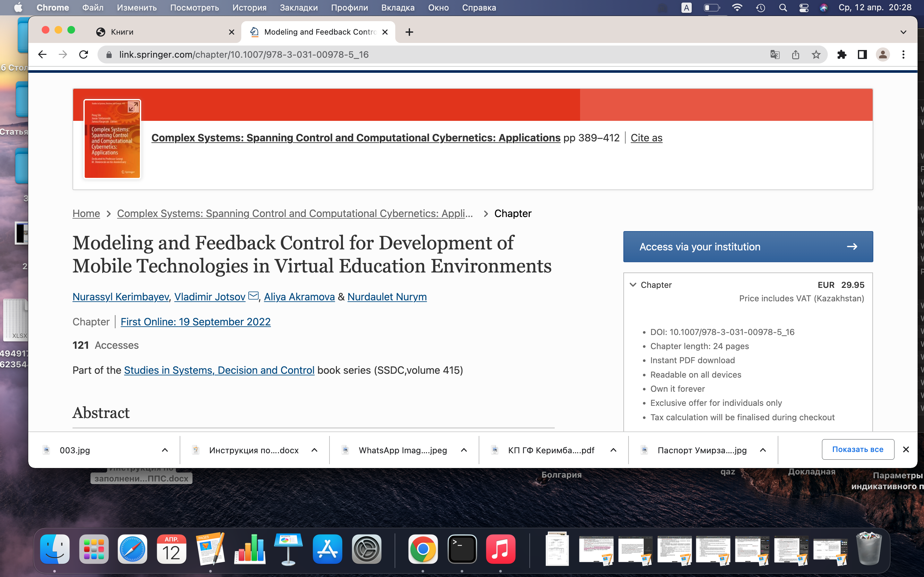The height and width of the screenshot is (577, 924).
Task: Toggle the Chrome side panel icon
Action: tap(862, 54)
